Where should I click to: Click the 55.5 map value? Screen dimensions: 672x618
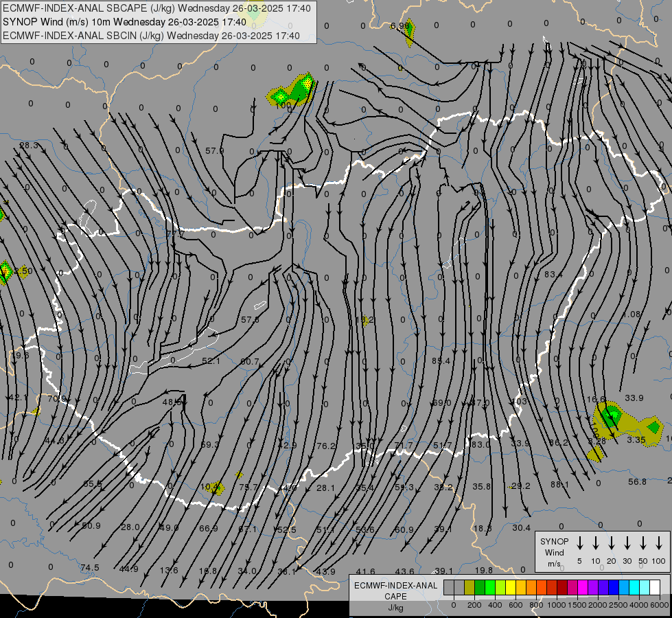pyautogui.click(x=93, y=484)
